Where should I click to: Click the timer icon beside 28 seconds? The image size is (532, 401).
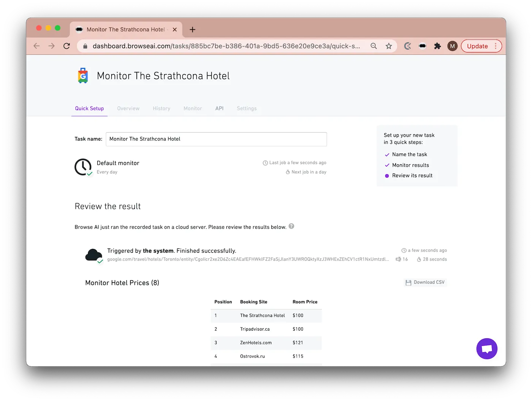click(419, 259)
